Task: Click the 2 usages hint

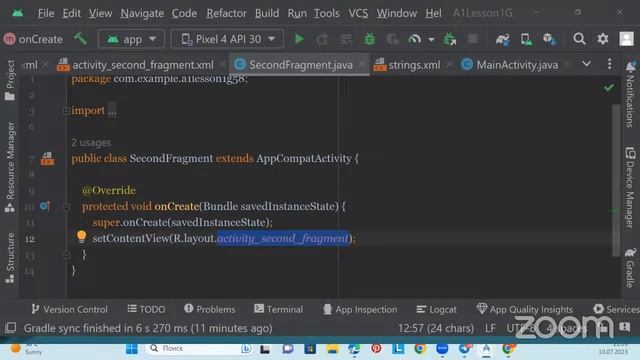Action: coord(91,142)
